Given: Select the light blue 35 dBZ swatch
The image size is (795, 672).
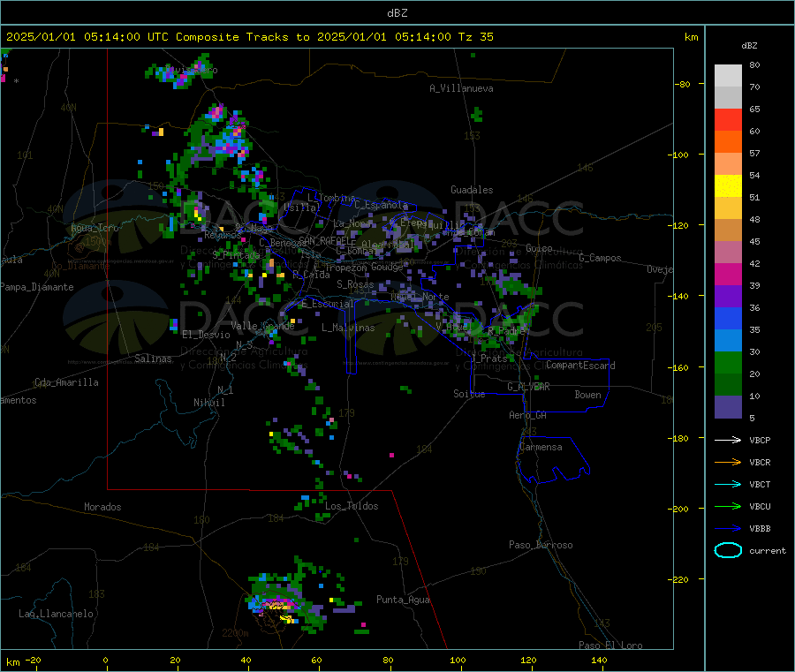Looking at the screenshot, I should pos(728,341).
